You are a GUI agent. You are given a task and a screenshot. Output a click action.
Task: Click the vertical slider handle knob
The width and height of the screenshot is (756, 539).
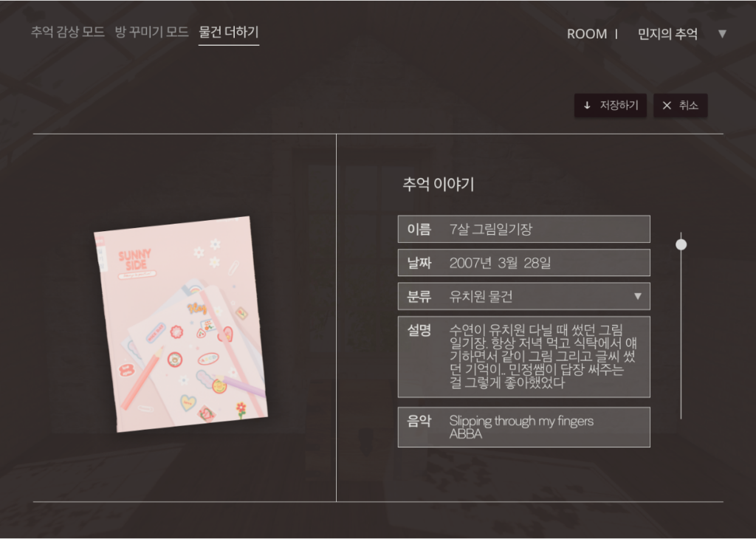(681, 244)
